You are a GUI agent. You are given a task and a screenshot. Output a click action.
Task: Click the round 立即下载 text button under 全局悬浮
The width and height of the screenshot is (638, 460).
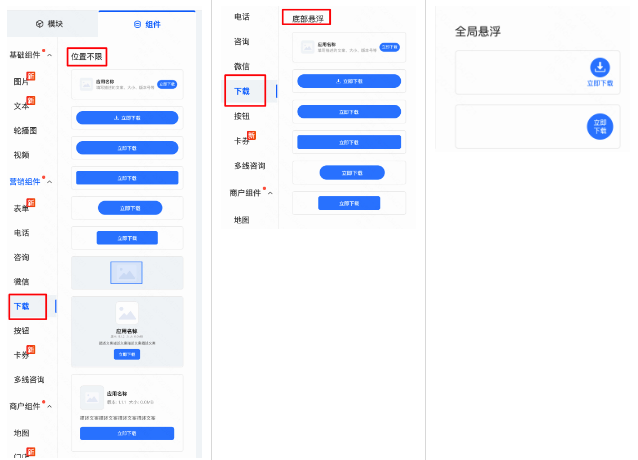click(x=600, y=126)
